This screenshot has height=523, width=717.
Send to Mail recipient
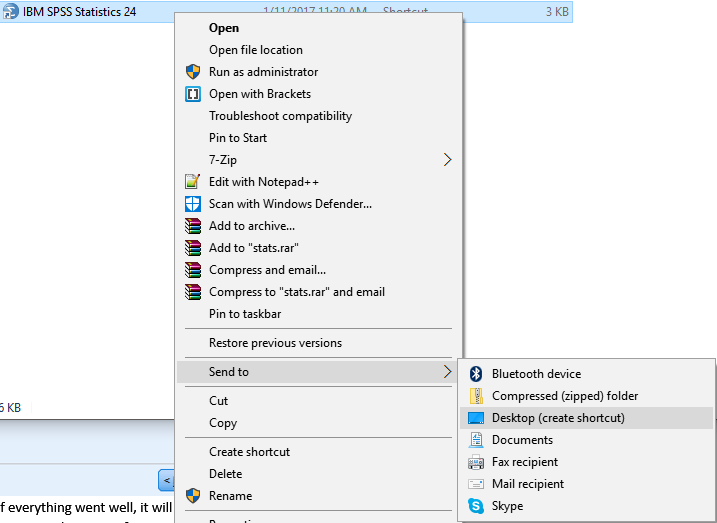586,484
